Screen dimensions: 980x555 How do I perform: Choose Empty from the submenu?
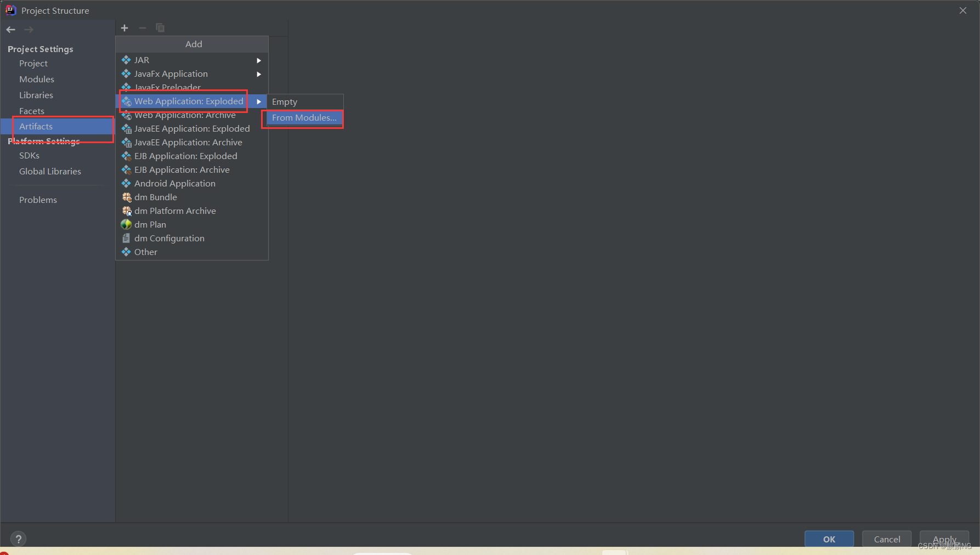305,102
